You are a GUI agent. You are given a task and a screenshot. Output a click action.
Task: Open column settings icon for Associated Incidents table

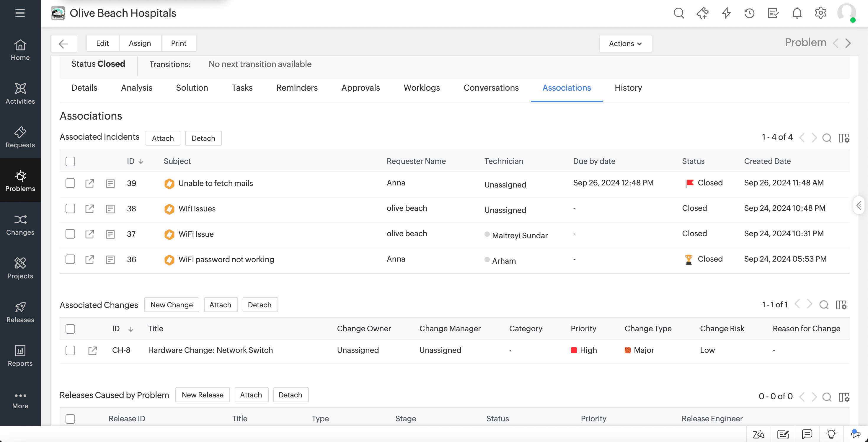(844, 138)
